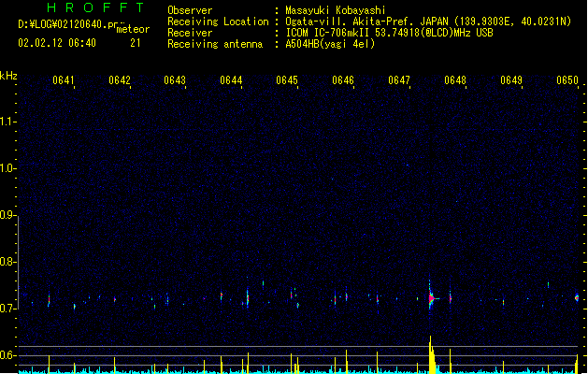Viewport: 588px width, 374px height.
Task: Click time marker 0645
Action: 287,80
